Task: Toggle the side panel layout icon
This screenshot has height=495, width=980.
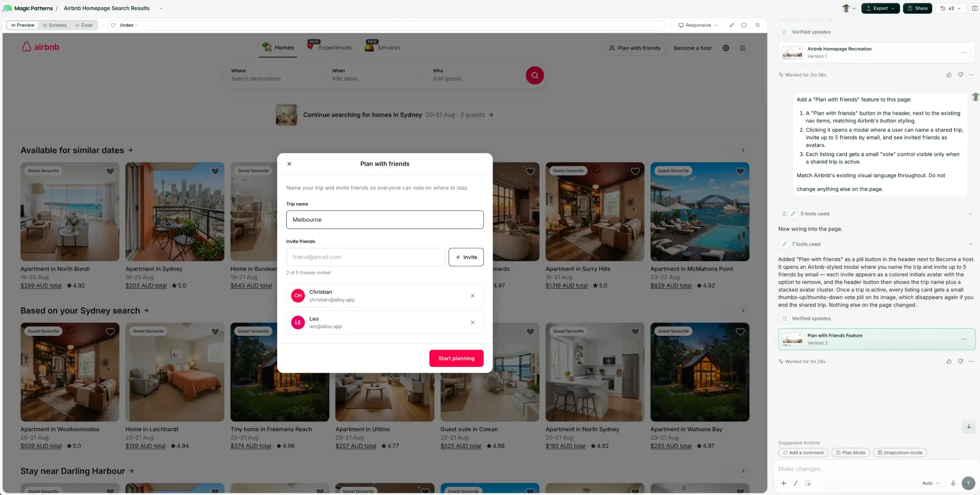Action: pyautogui.click(x=974, y=8)
